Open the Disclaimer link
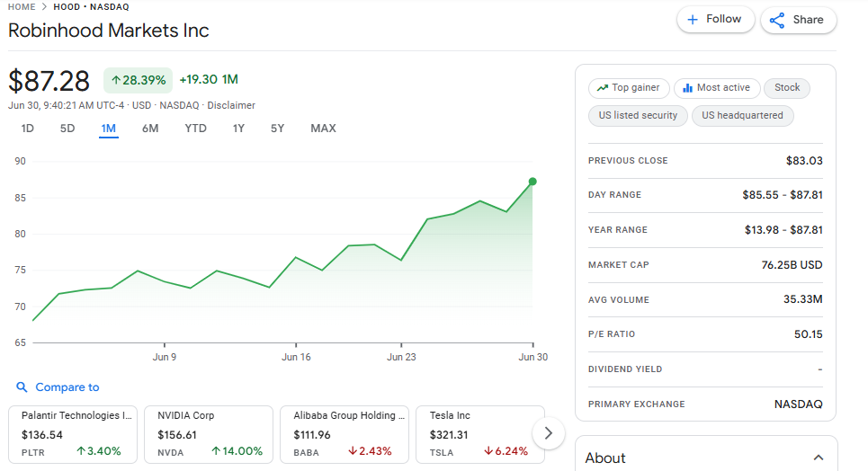This screenshot has width=868, height=471. [x=231, y=105]
